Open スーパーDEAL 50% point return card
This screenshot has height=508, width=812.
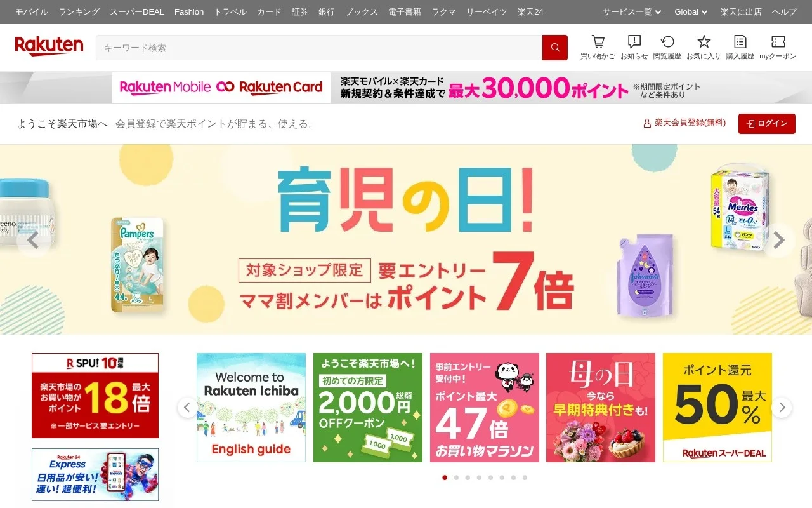[x=717, y=408]
